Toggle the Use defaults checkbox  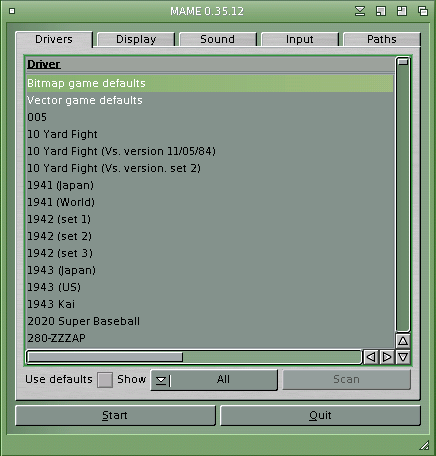105,380
